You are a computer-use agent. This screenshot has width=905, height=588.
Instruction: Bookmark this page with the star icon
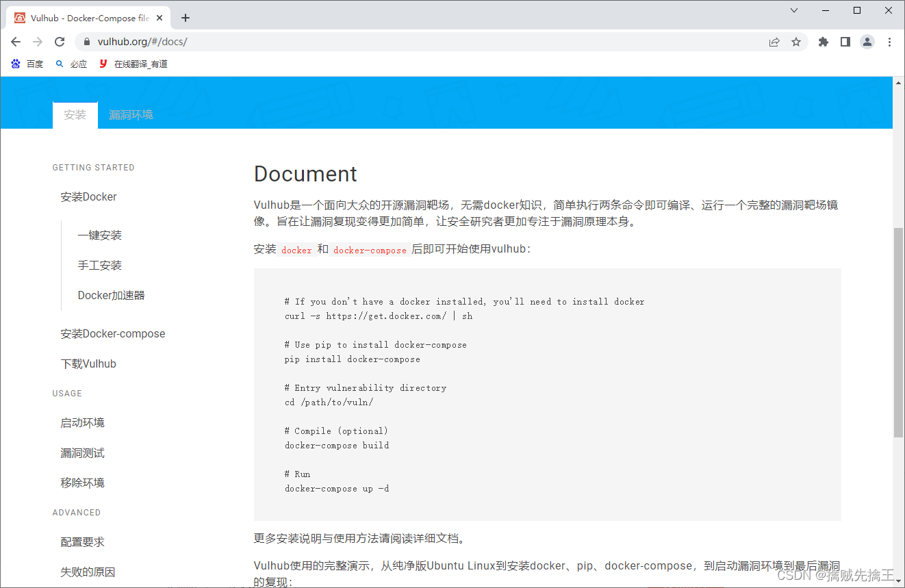(796, 42)
